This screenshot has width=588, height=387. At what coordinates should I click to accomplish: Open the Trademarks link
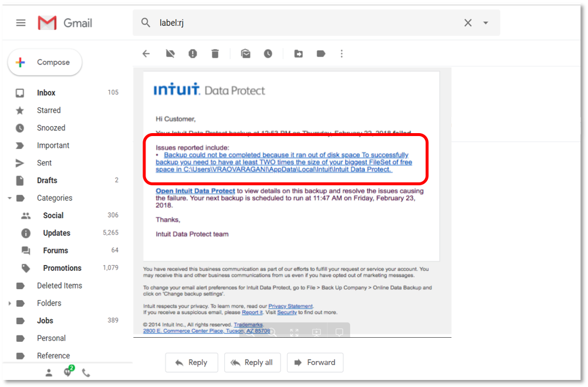click(248, 325)
